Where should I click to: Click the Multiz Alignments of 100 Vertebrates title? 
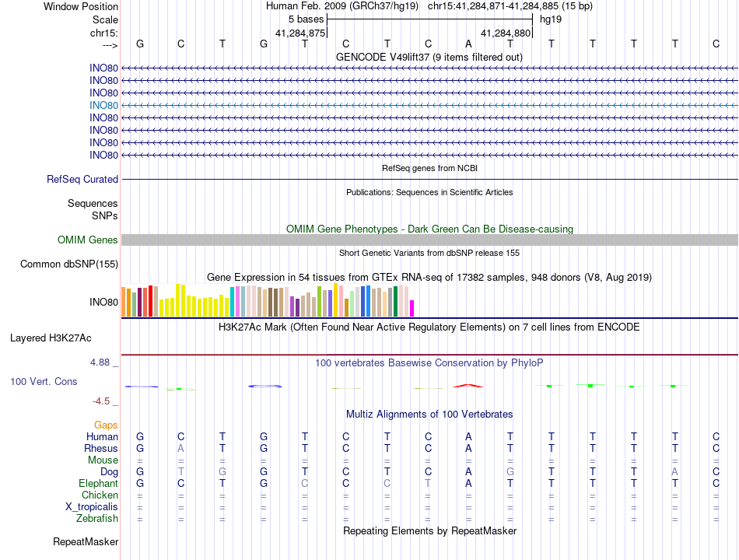pyautogui.click(x=429, y=415)
